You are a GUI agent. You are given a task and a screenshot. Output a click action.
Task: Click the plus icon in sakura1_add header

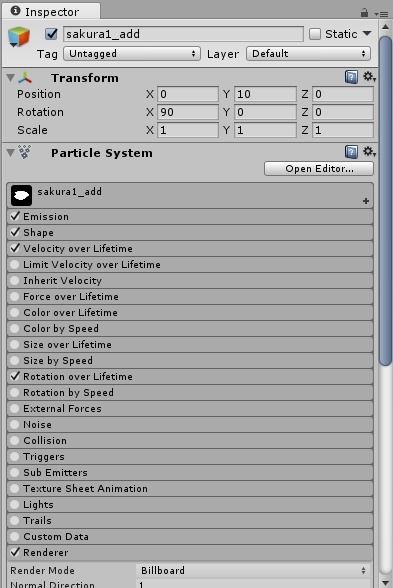pyautogui.click(x=366, y=201)
